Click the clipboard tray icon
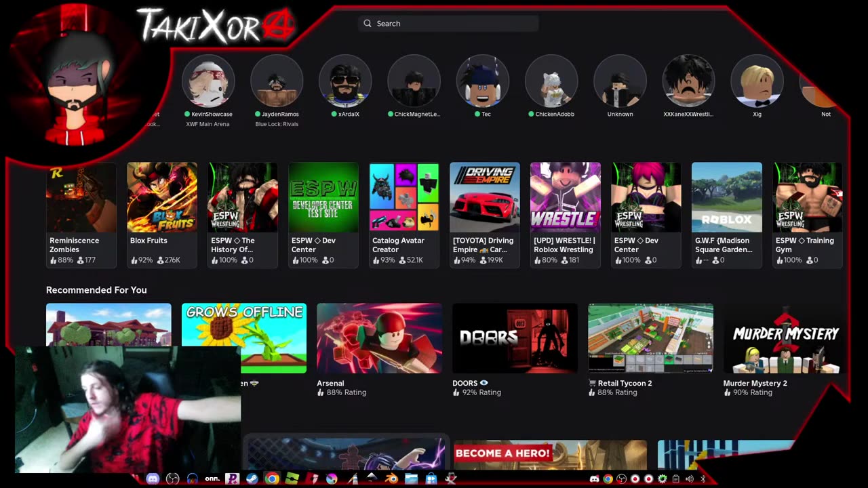868x488 pixels. coord(676,479)
